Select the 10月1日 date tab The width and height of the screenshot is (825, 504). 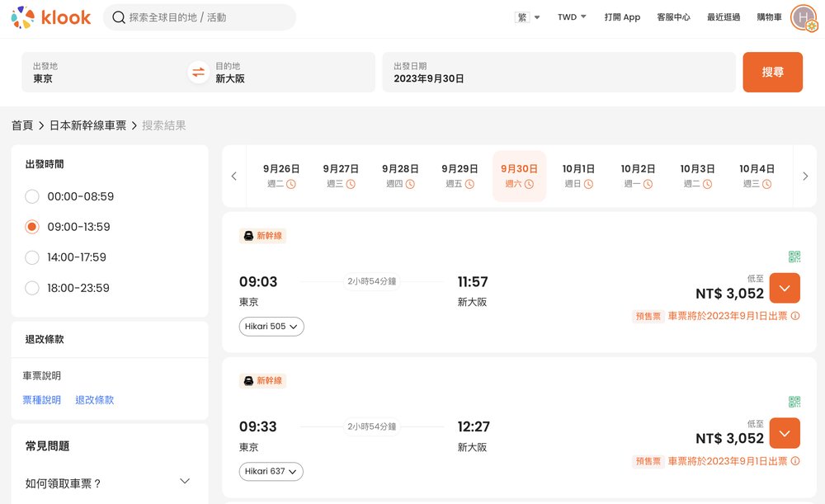578,176
